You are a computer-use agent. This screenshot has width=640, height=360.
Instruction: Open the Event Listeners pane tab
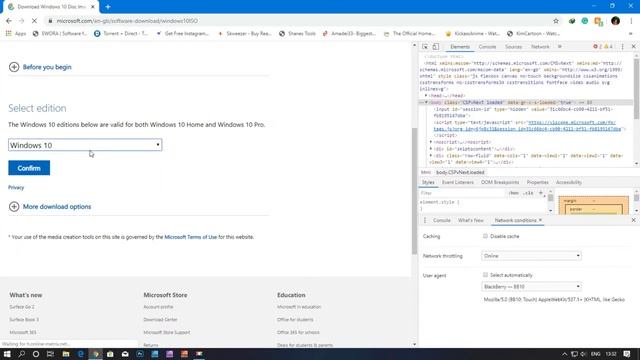click(x=458, y=182)
